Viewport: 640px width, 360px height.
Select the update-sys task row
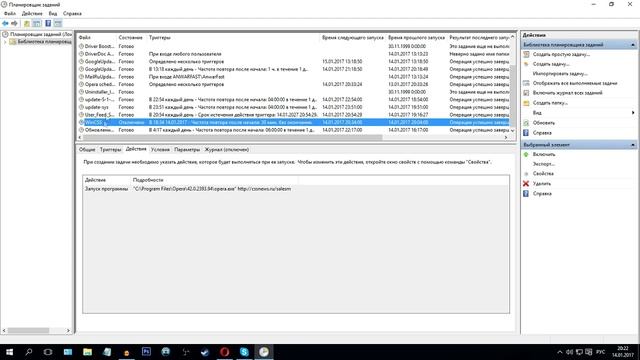tap(293, 107)
